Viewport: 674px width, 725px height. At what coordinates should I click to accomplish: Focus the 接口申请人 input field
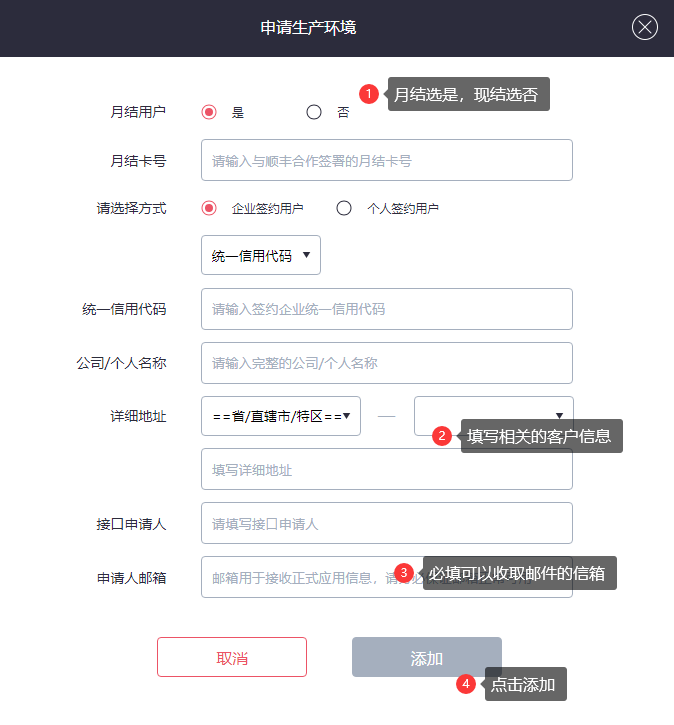(386, 523)
